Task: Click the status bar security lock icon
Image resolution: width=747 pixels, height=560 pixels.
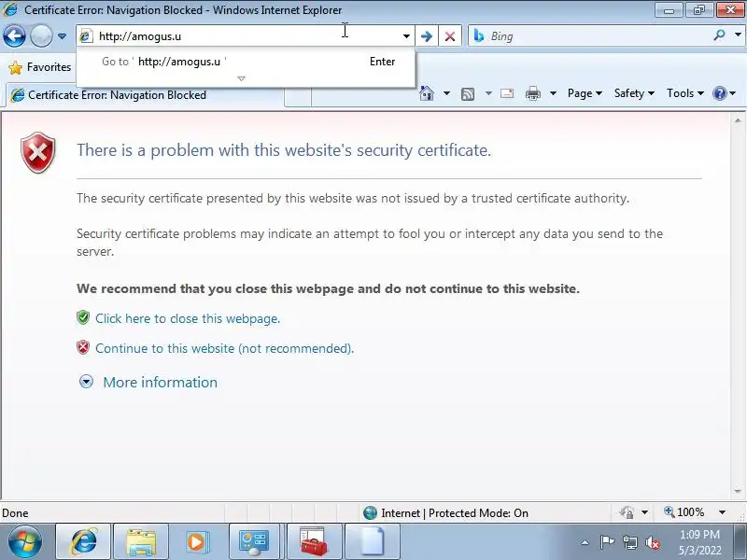Action: [627, 512]
